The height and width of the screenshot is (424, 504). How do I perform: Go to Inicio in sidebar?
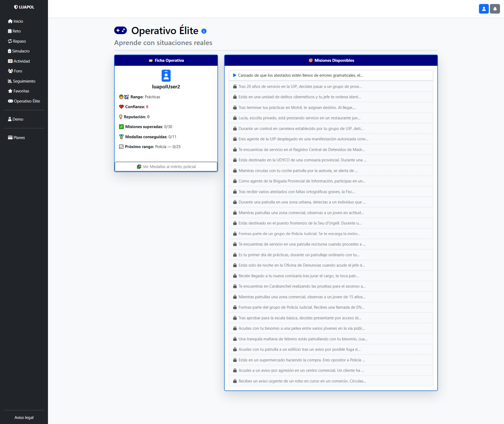click(16, 21)
